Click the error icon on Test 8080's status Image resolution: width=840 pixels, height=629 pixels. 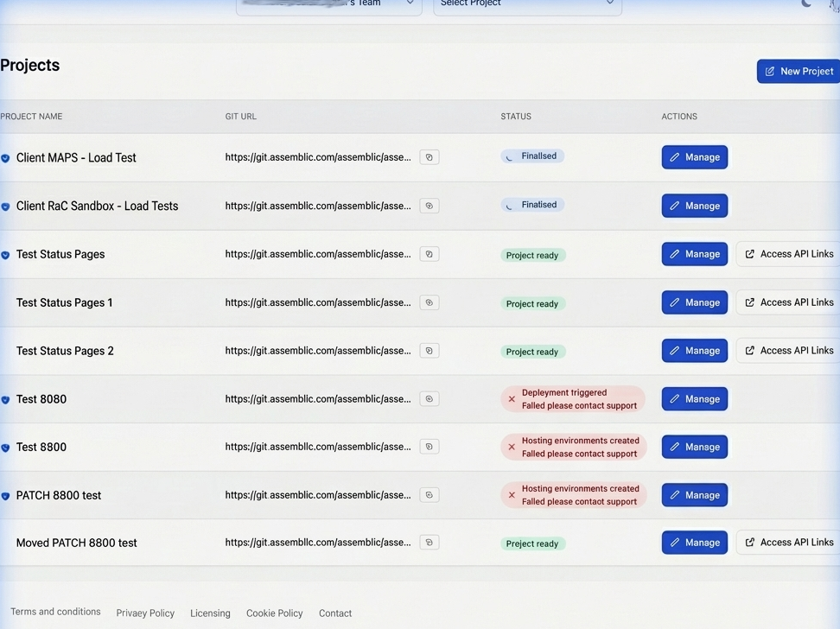(510, 398)
